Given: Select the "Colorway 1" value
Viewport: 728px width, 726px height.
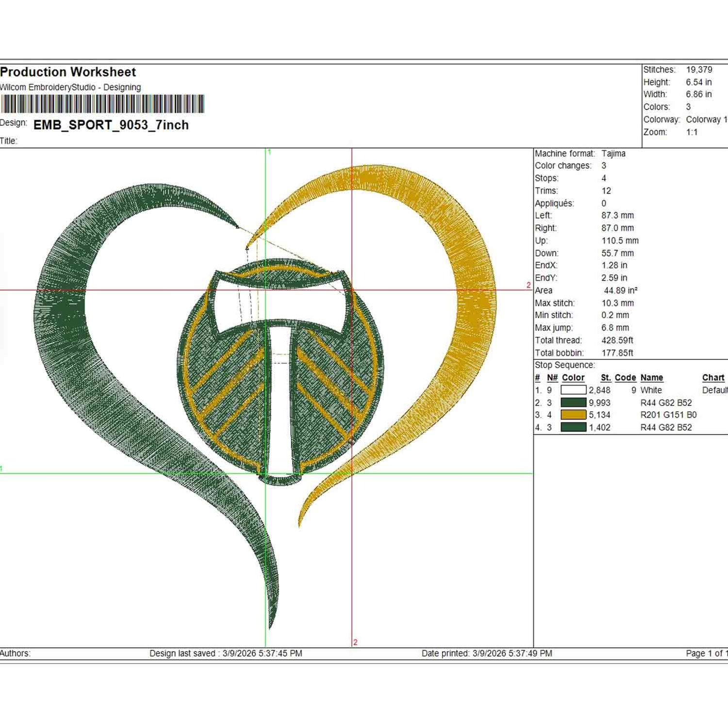Looking at the screenshot, I should (707, 119).
